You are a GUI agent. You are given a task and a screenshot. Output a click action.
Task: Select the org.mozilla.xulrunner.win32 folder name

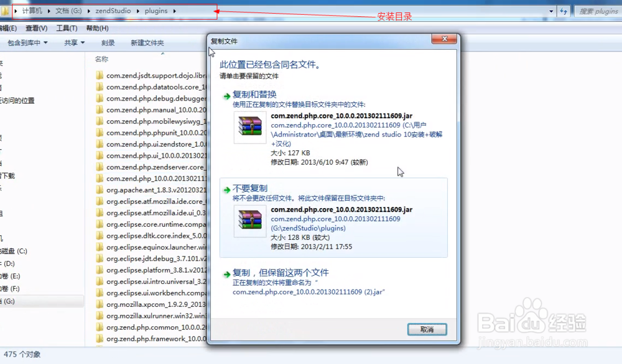pyautogui.click(x=156, y=316)
